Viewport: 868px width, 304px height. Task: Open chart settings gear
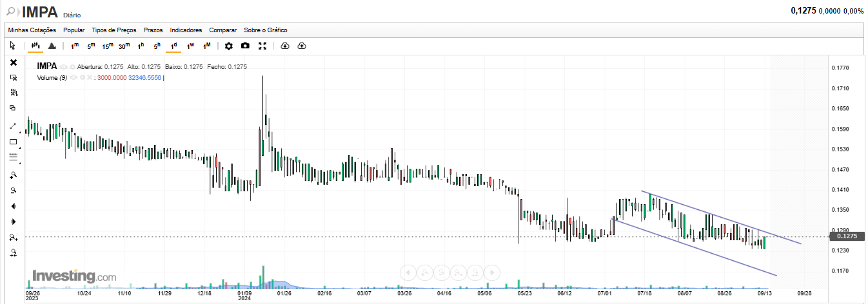(x=228, y=46)
